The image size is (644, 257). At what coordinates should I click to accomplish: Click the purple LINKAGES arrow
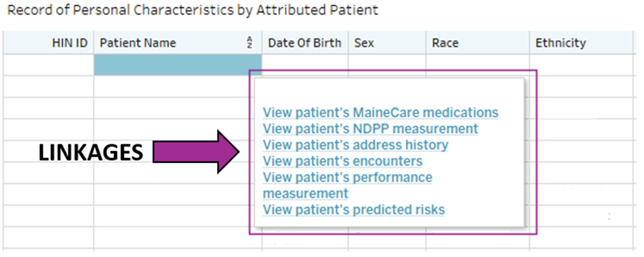[196, 152]
